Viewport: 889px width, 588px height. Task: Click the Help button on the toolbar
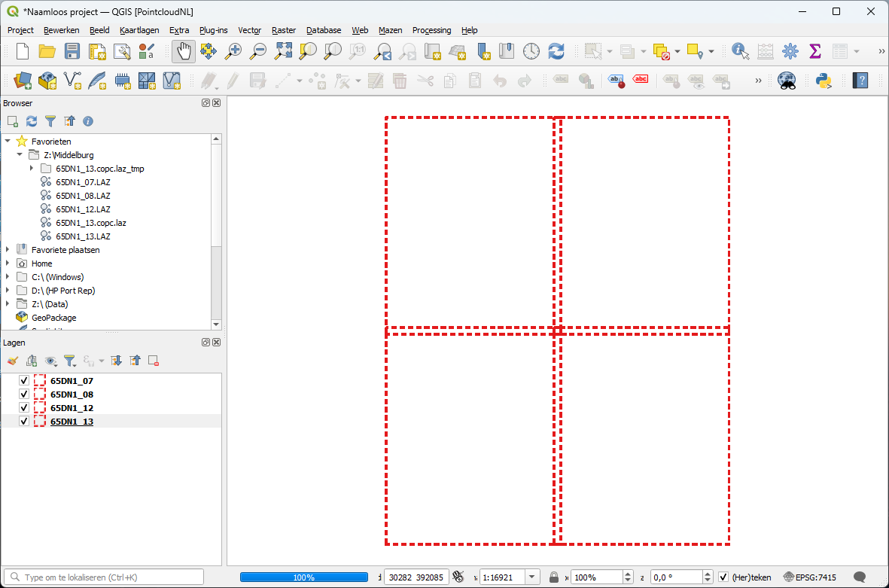point(860,81)
